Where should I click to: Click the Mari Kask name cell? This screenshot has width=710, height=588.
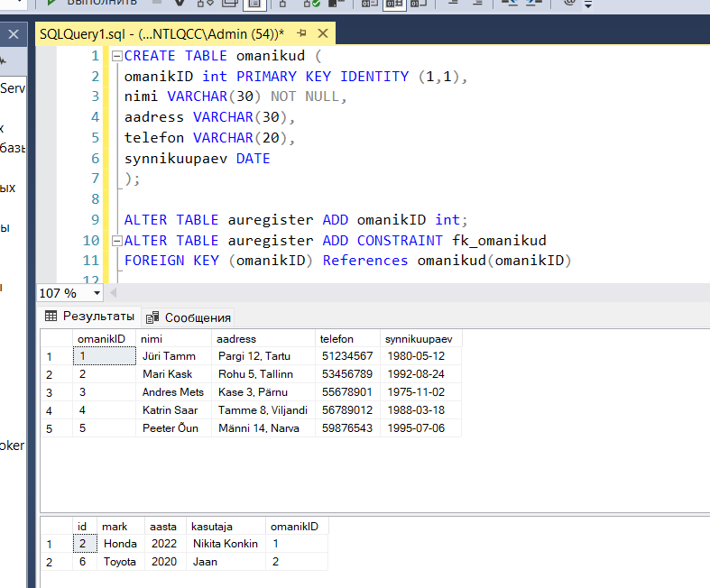(x=173, y=374)
